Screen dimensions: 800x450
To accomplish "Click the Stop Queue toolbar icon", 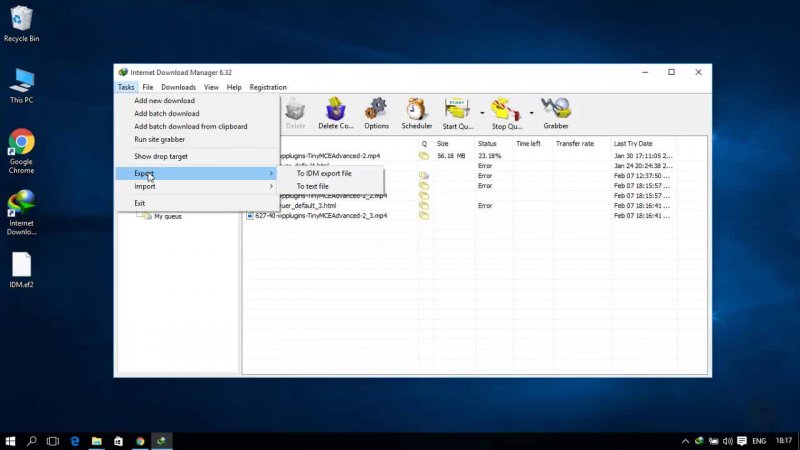I will (507, 113).
